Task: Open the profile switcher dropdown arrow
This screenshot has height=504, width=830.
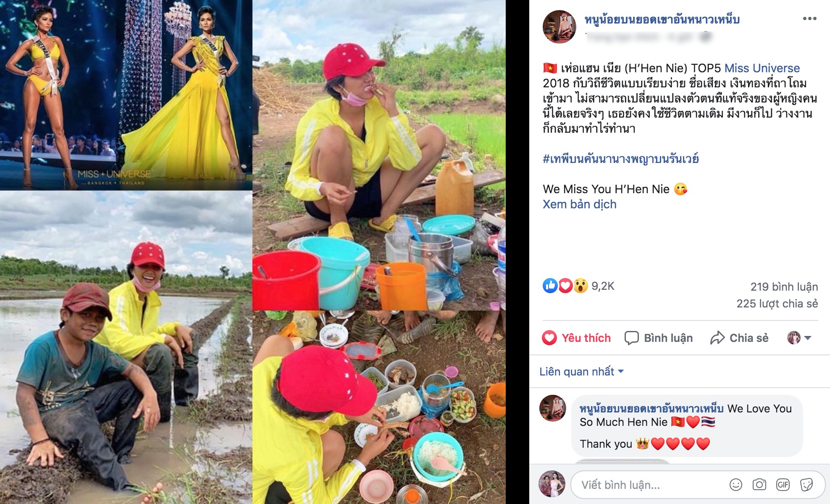Action: (807, 338)
